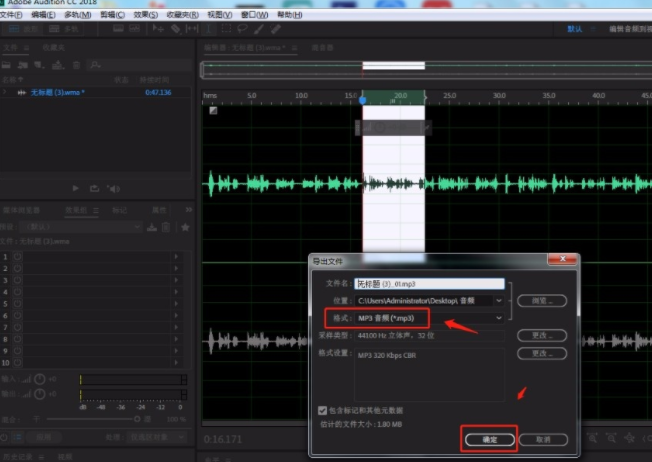Click the input gain knob
Viewport: 652px width, 462px height.
click(x=40, y=379)
